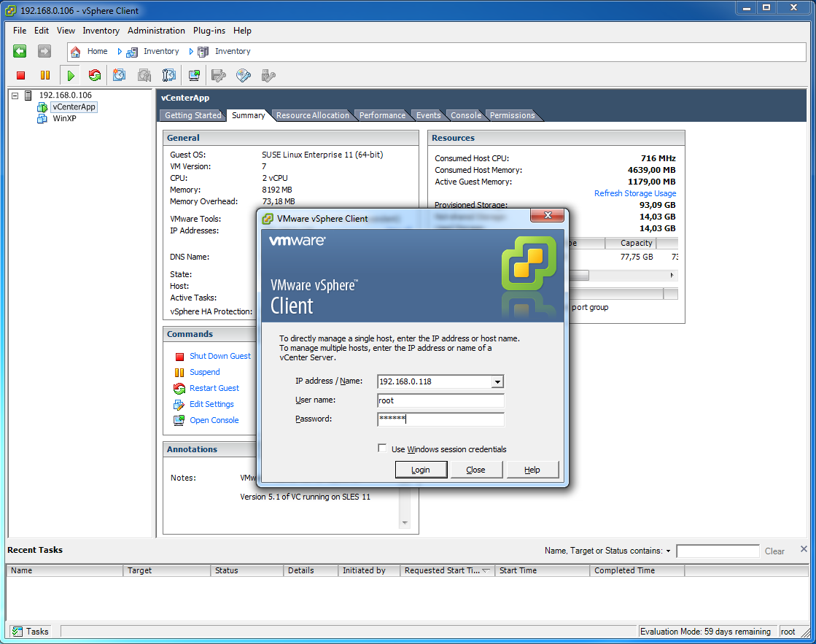Expand the first Inventory breadcrumb arrow
This screenshot has width=816, height=644.
point(120,52)
